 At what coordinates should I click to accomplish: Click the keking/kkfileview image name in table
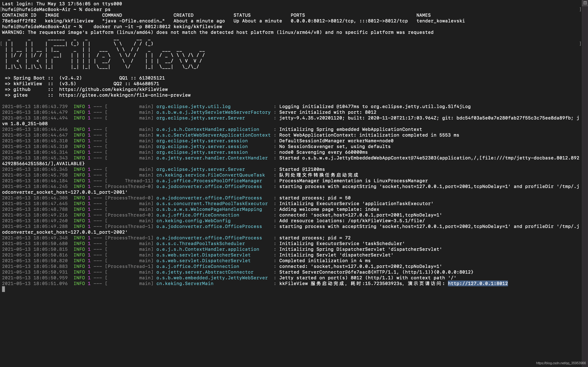click(69, 21)
